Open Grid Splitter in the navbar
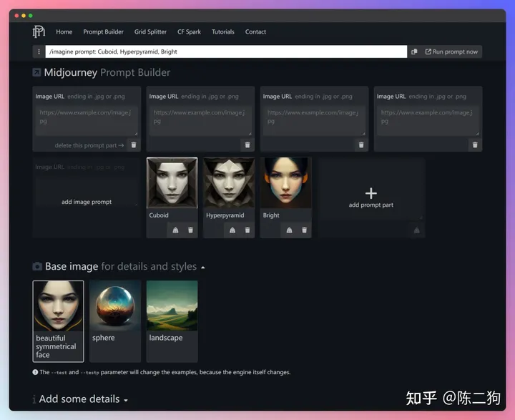The image size is (515, 420). coord(150,32)
